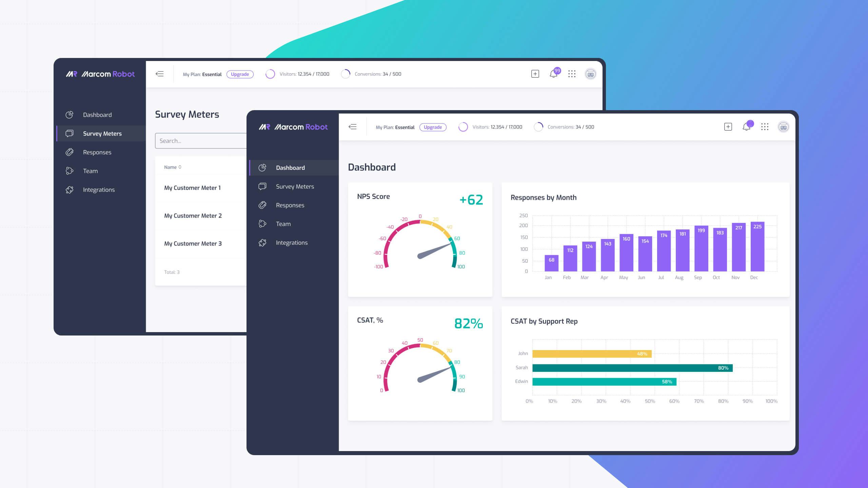
Task: Click the Team icon in the sidebar
Action: pos(263,224)
